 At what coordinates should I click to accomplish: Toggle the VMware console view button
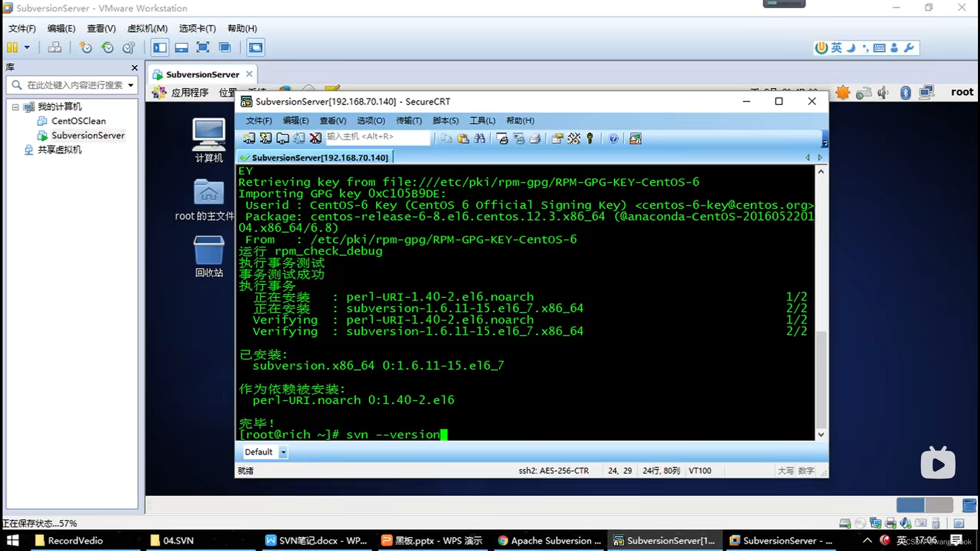(255, 47)
